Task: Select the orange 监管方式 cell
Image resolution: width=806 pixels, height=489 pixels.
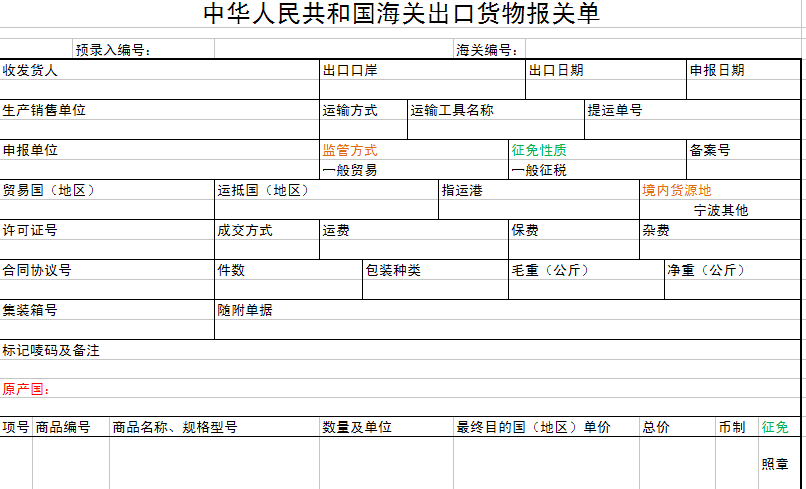Action: (x=414, y=150)
